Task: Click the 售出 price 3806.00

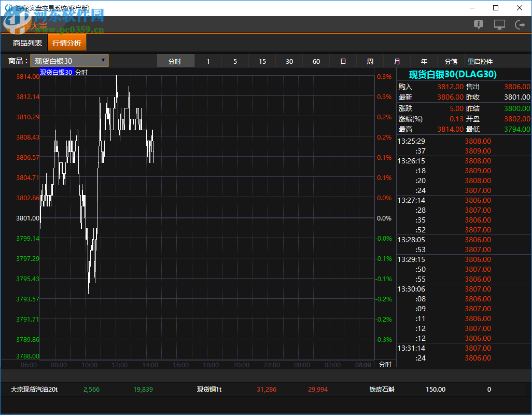Action: tap(517, 87)
